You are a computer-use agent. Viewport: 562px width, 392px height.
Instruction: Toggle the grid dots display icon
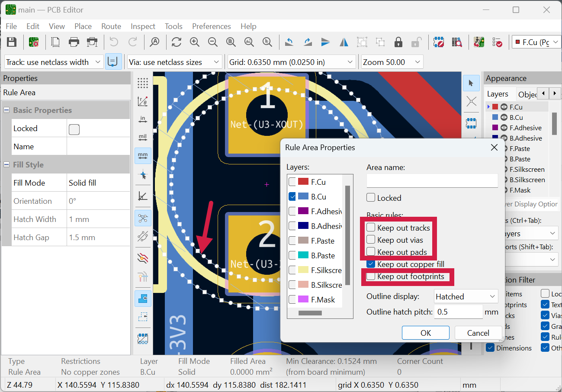(143, 83)
